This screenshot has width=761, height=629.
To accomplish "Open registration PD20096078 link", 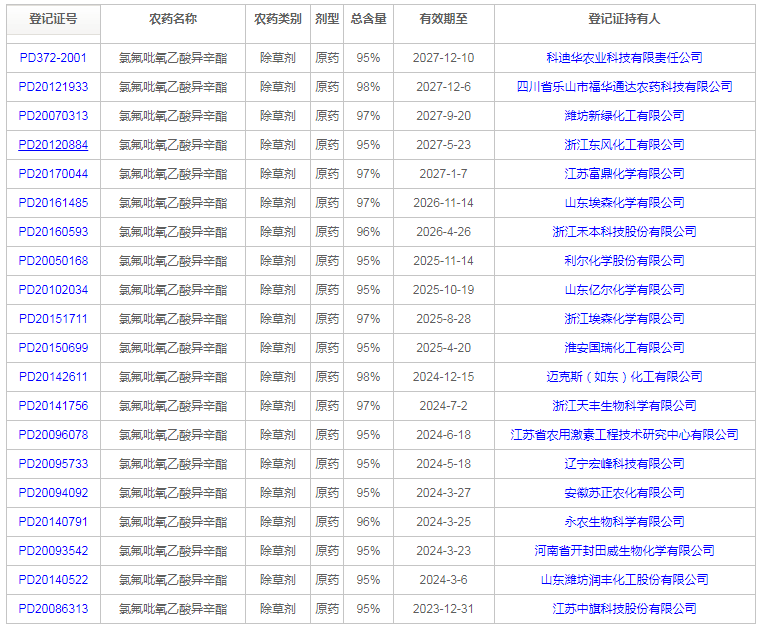I will (53, 435).
